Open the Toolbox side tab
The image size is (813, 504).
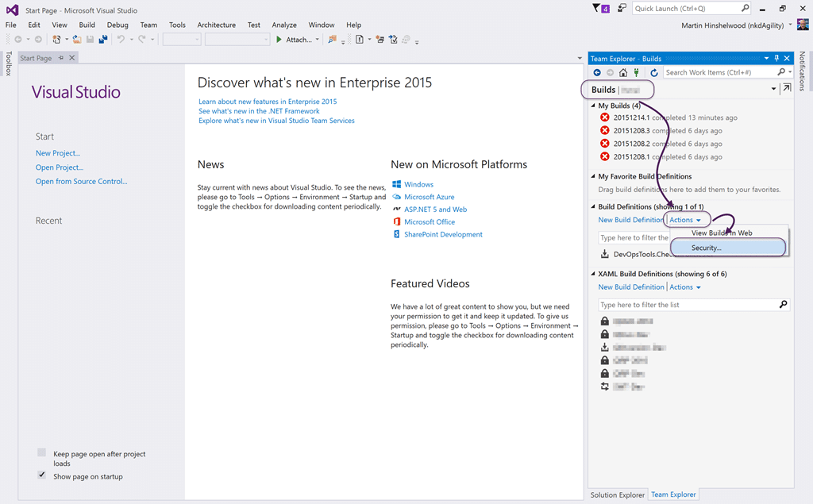tap(8, 63)
